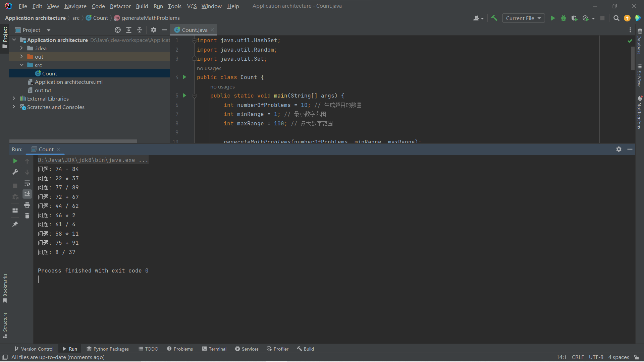This screenshot has width=644, height=362.
Task: Expand the out folder in the project tree
Action: pos(21,57)
